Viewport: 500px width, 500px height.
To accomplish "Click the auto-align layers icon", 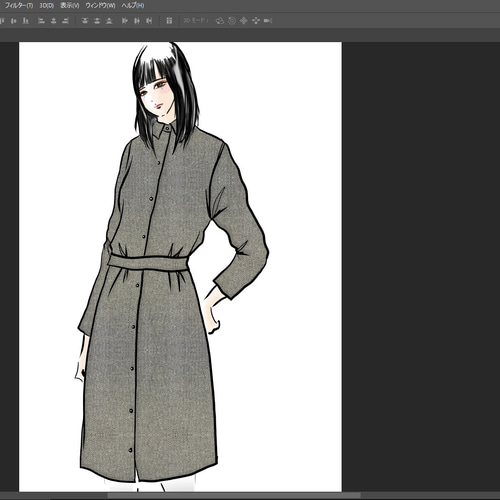I will point(169,21).
